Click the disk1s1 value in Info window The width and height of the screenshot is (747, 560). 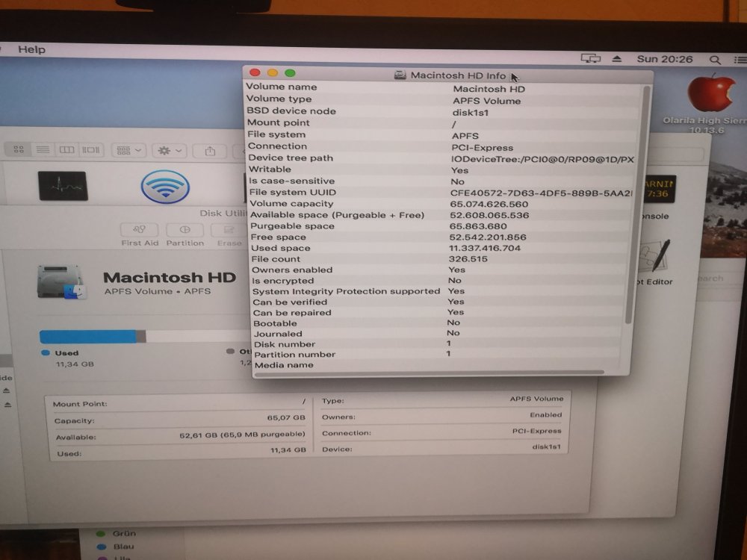(470, 113)
